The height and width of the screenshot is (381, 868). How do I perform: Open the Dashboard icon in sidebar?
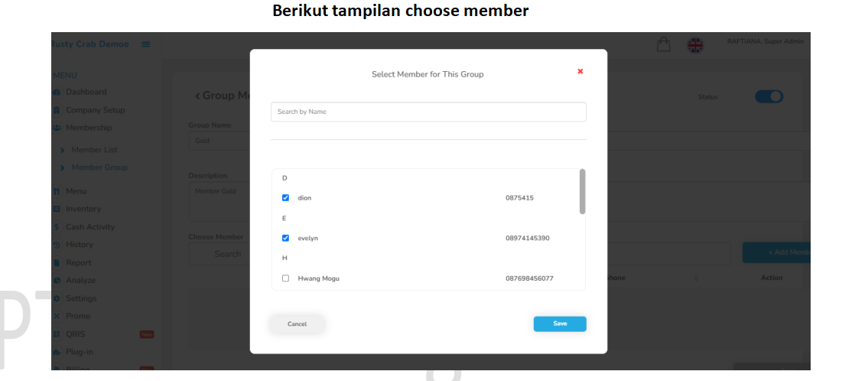(x=57, y=92)
